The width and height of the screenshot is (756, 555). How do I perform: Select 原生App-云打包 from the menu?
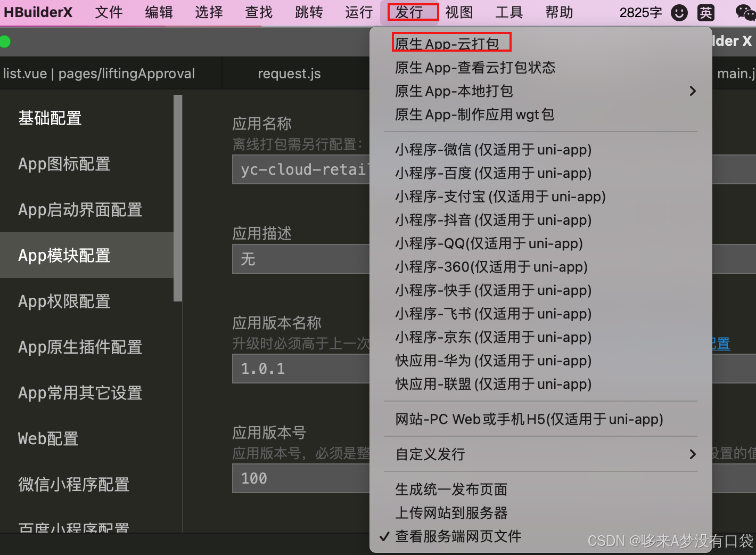pyautogui.click(x=451, y=42)
